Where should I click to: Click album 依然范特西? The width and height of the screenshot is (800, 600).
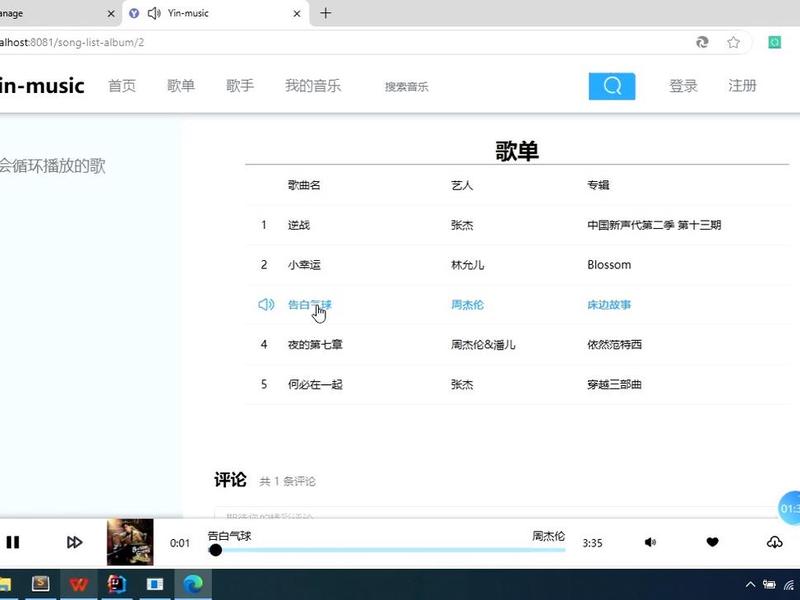[x=614, y=344]
